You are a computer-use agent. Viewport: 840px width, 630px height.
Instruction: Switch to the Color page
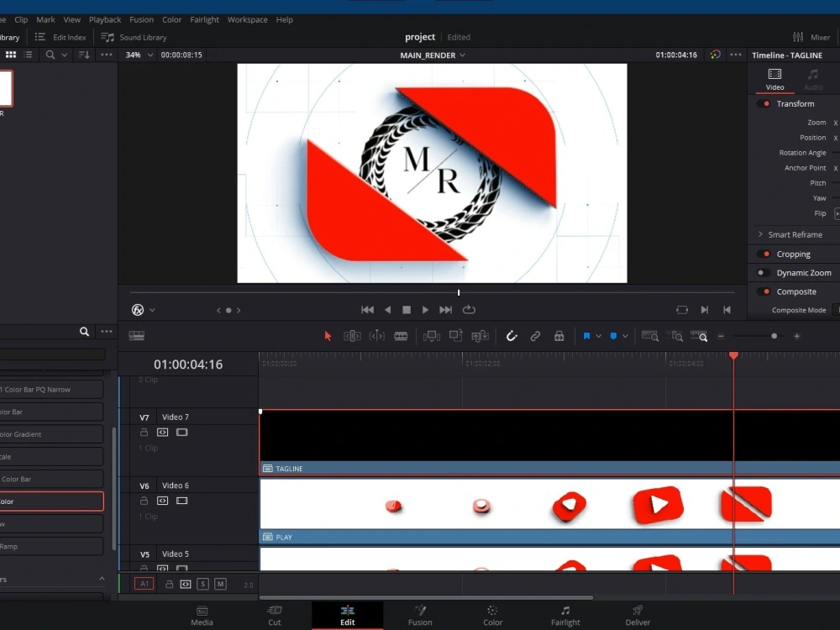(492, 616)
